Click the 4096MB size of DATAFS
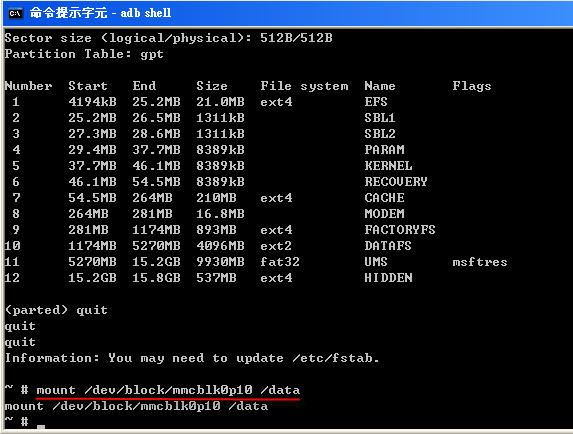 pos(220,246)
